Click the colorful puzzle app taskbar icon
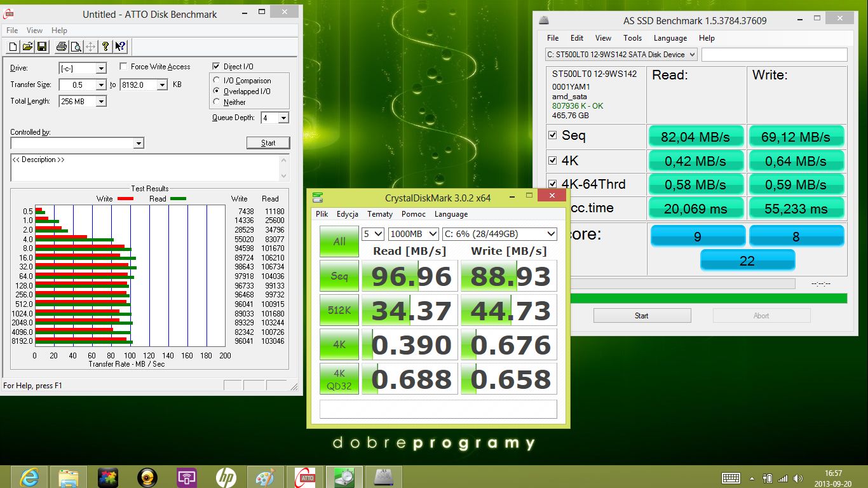868x488 pixels. [x=108, y=477]
